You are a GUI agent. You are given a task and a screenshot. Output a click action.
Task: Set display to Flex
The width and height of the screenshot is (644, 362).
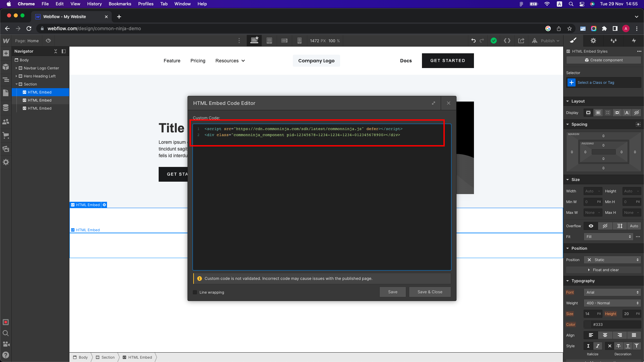click(598, 113)
